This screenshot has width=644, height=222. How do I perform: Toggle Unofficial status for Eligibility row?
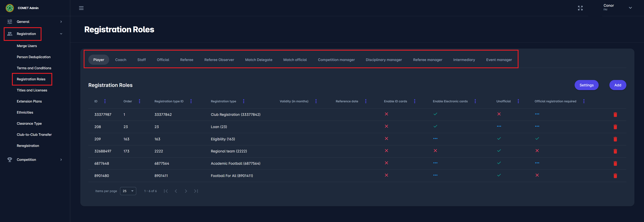499,138
